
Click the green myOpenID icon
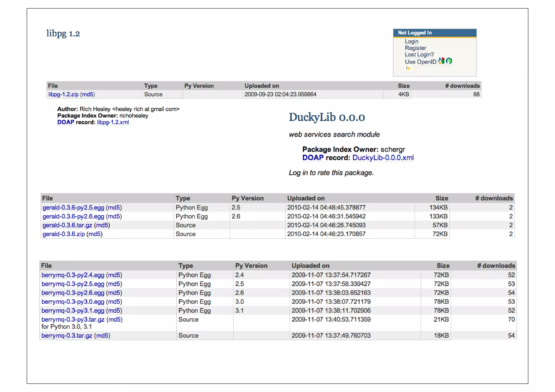click(449, 61)
